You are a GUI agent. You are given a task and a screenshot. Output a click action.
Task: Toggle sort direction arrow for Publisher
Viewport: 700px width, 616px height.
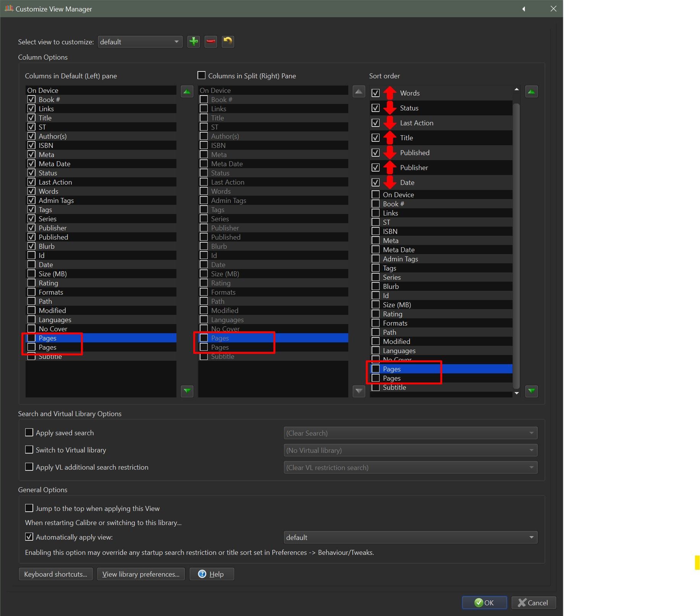390,167
